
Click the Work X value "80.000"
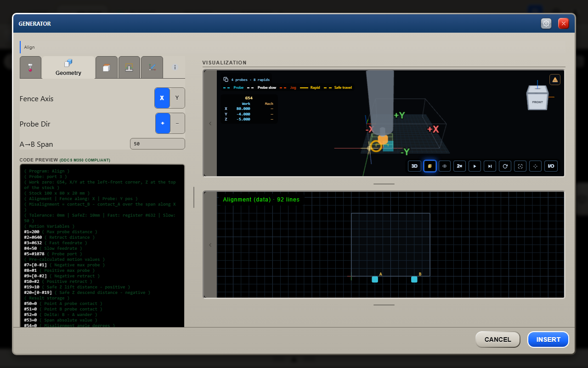point(243,109)
